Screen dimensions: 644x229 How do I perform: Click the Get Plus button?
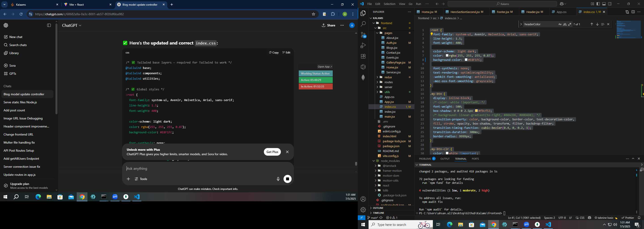[272, 152]
